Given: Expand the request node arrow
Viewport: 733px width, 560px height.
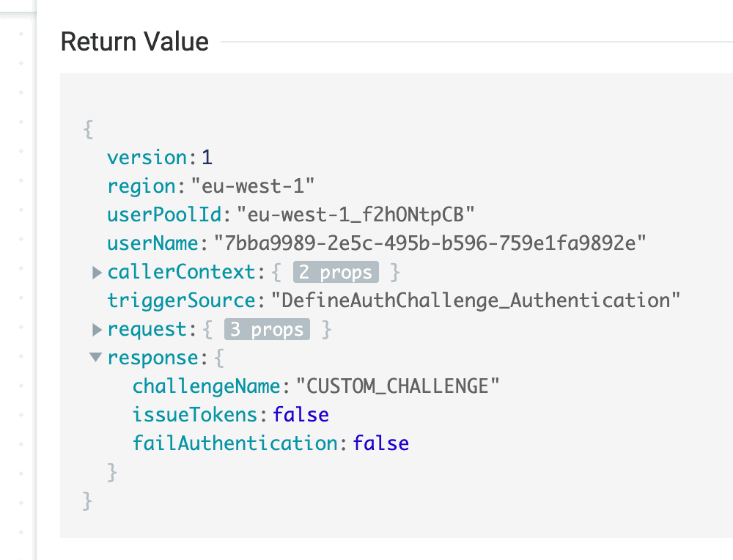Looking at the screenshot, I should coord(97,330).
